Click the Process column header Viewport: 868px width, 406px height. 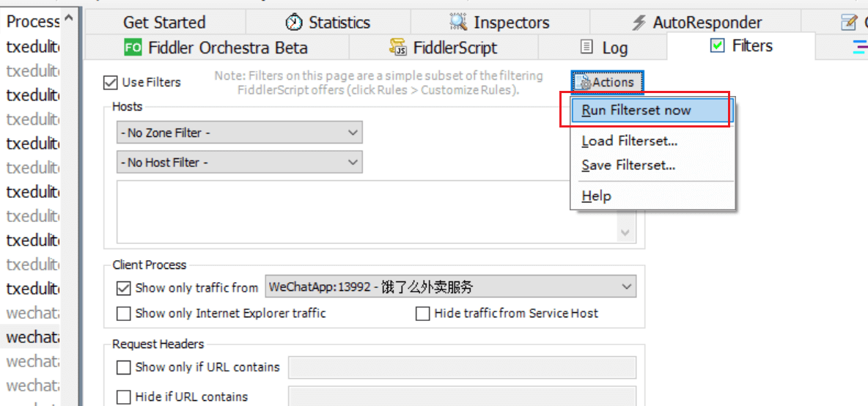(x=33, y=21)
